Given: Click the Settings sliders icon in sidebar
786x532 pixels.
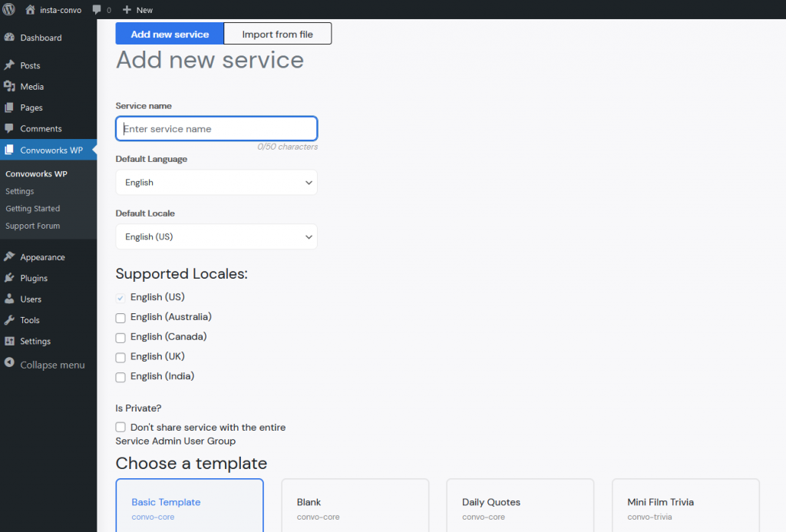Looking at the screenshot, I should pos(9,341).
